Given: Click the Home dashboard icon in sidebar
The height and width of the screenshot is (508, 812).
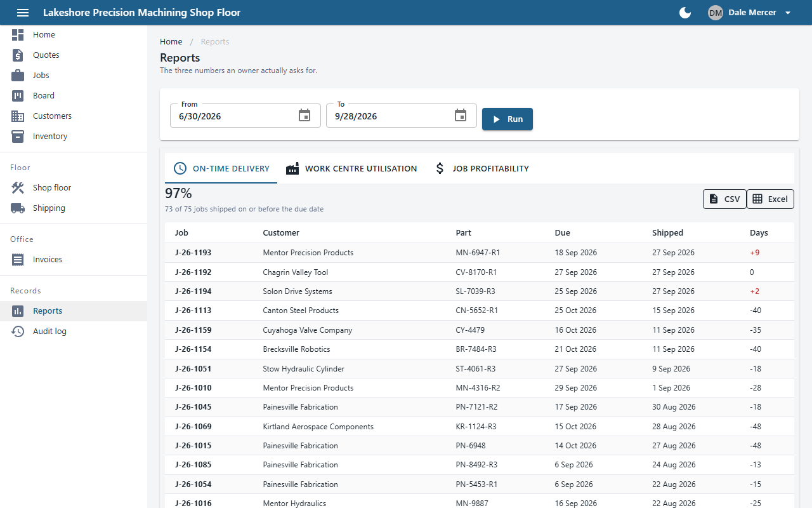Looking at the screenshot, I should (x=18, y=35).
